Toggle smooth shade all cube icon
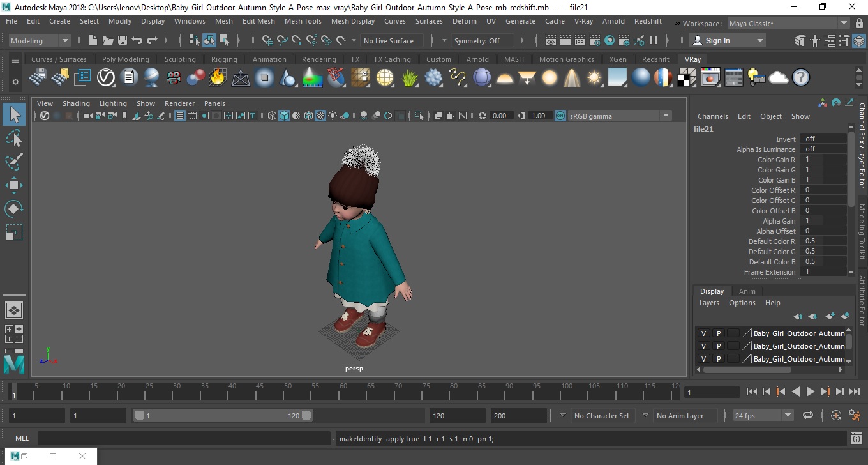 pos(284,116)
